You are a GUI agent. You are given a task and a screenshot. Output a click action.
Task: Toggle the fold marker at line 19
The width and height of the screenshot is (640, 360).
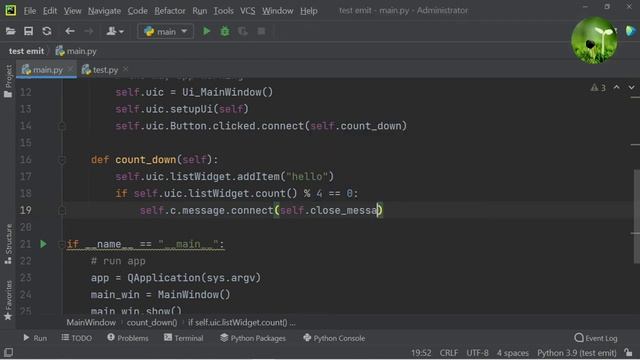point(62,211)
